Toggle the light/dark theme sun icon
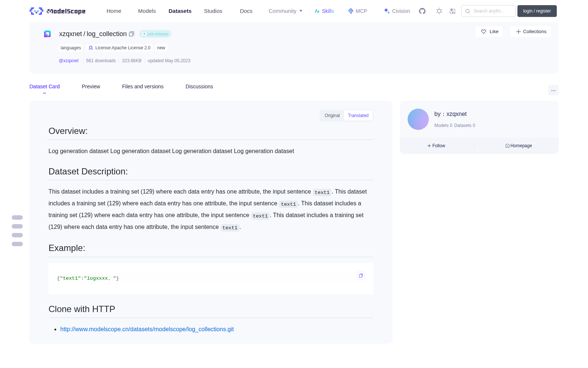Image resolution: width=588 pixels, height=368 pixels. (x=439, y=11)
